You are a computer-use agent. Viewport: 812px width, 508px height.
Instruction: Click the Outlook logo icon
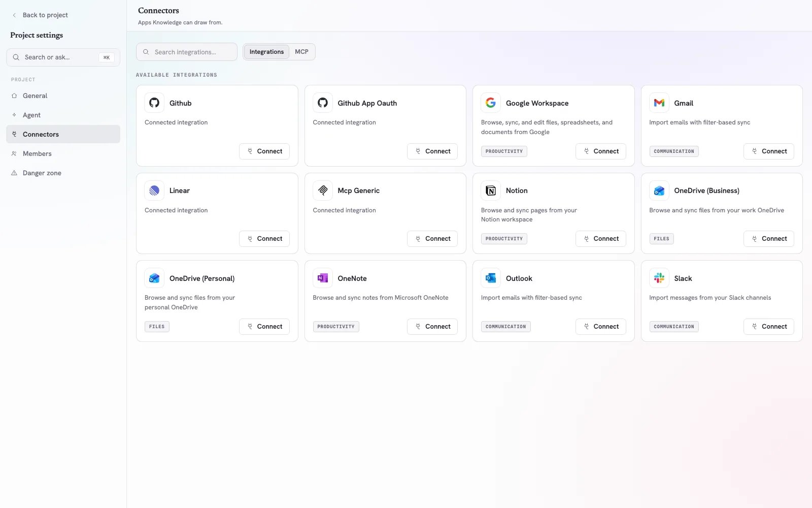[x=491, y=278]
